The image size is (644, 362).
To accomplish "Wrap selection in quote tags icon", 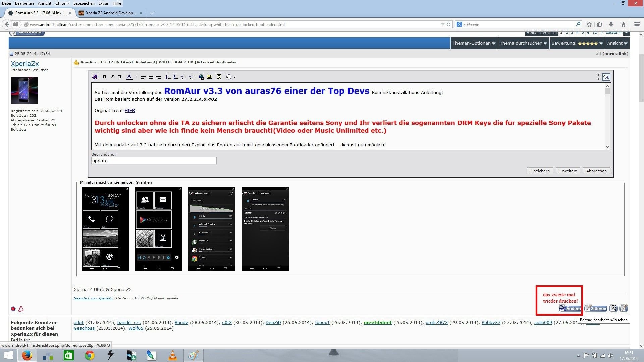I will 219,77.
